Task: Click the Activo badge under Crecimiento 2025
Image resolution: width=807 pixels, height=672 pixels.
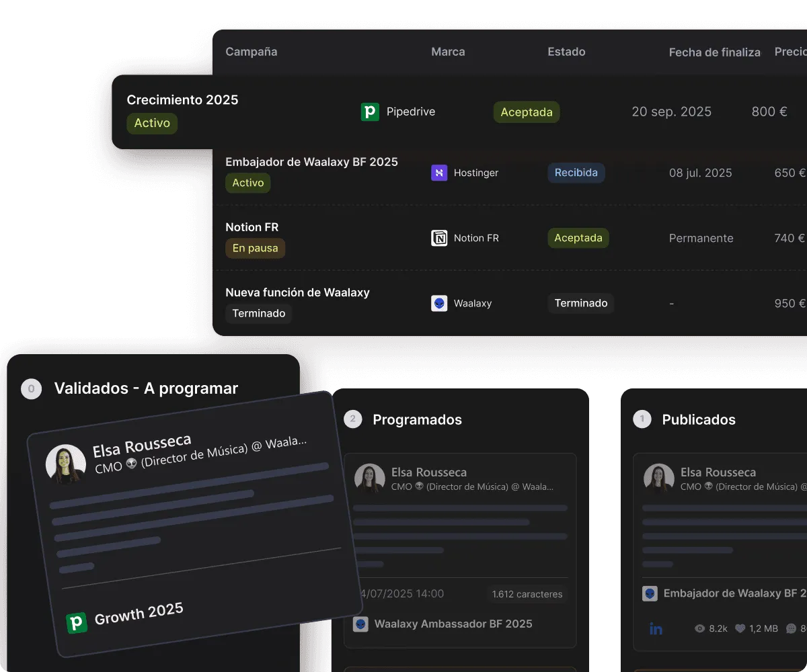Action: 152,124
